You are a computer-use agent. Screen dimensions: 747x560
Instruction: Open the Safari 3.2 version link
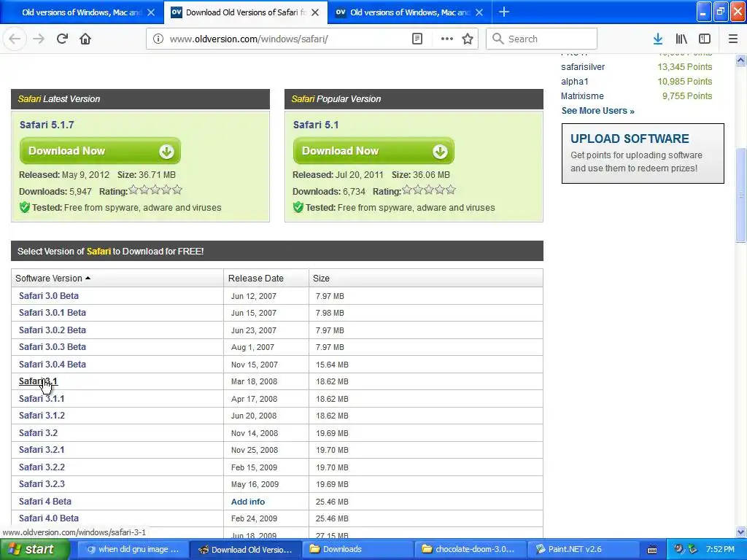[38, 433]
